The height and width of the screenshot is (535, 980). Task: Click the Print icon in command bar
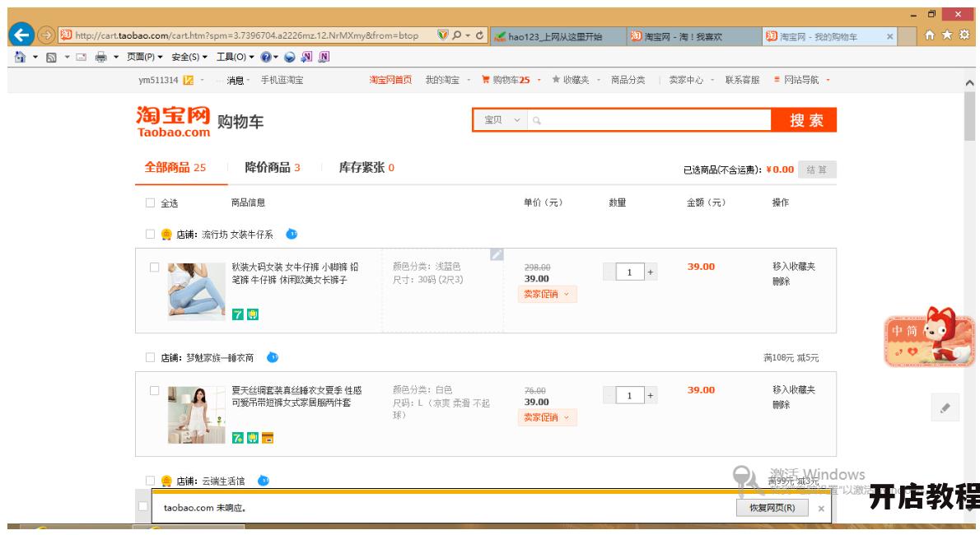pos(100,58)
